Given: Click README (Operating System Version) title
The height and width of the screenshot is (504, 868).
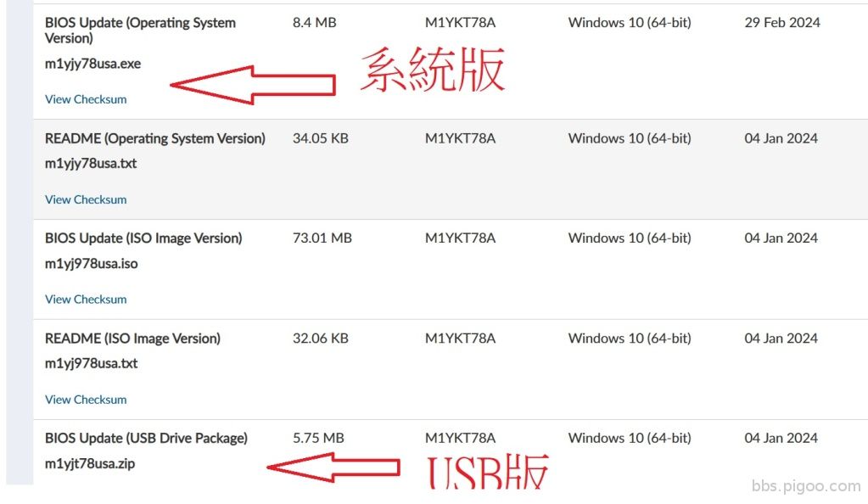Looking at the screenshot, I should click(x=155, y=138).
